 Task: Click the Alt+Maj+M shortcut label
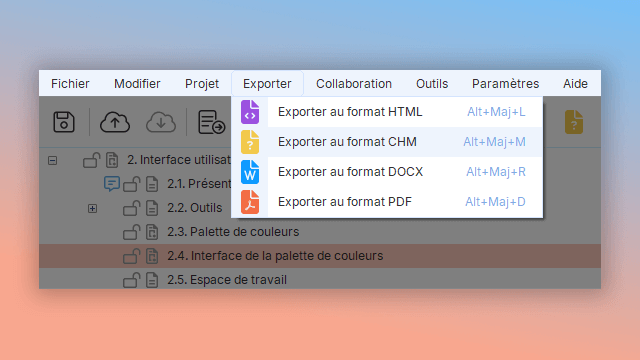coord(494,142)
